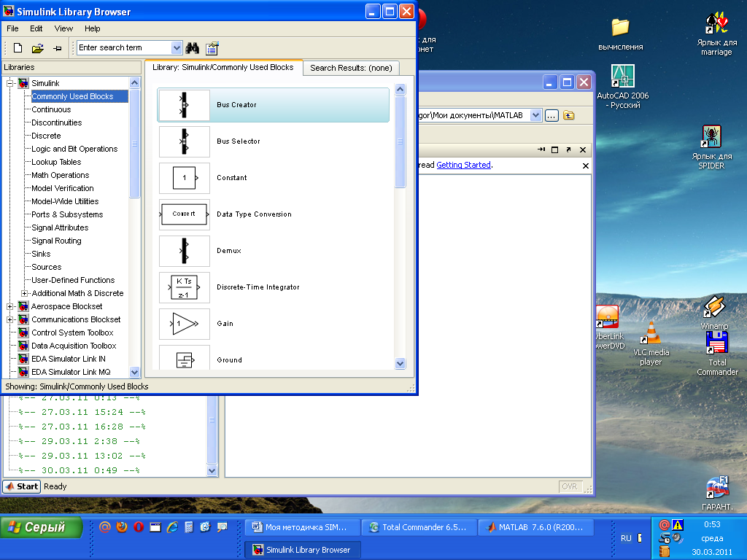Click MATLAB go up one folder icon
747x560 pixels.
click(568, 115)
